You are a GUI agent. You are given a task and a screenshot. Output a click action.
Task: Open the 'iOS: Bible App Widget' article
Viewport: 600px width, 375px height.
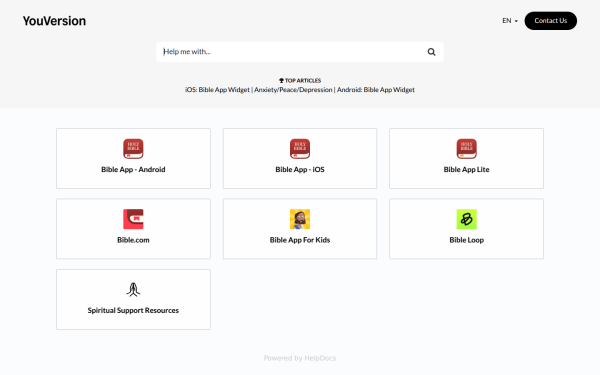(217, 90)
